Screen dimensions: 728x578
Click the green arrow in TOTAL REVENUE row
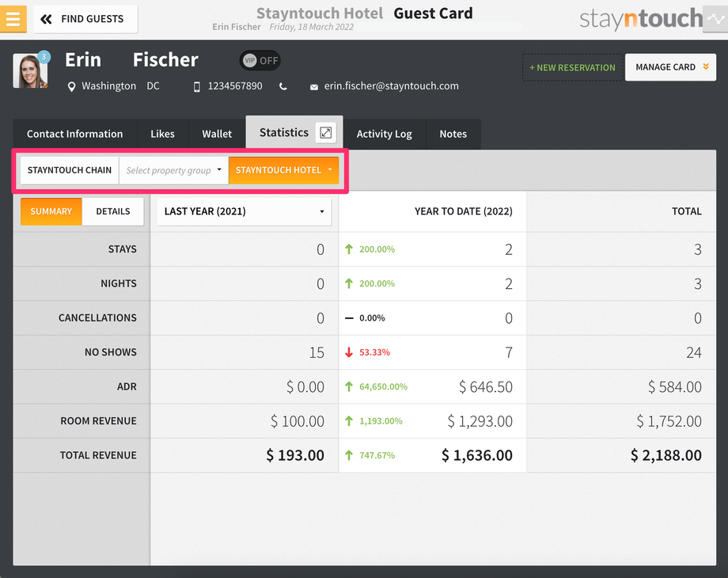coord(349,456)
